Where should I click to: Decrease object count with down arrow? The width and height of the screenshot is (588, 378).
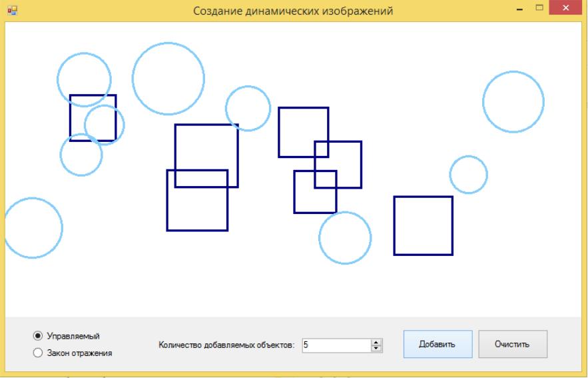(x=376, y=349)
